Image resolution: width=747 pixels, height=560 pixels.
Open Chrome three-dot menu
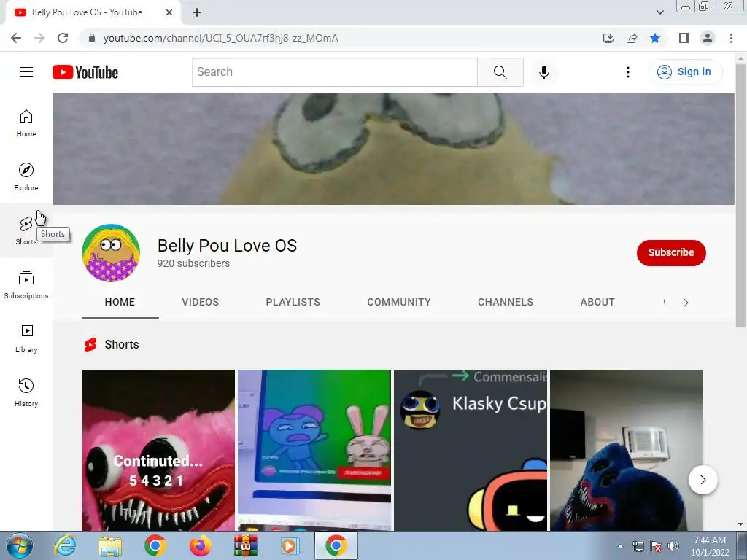[731, 38]
